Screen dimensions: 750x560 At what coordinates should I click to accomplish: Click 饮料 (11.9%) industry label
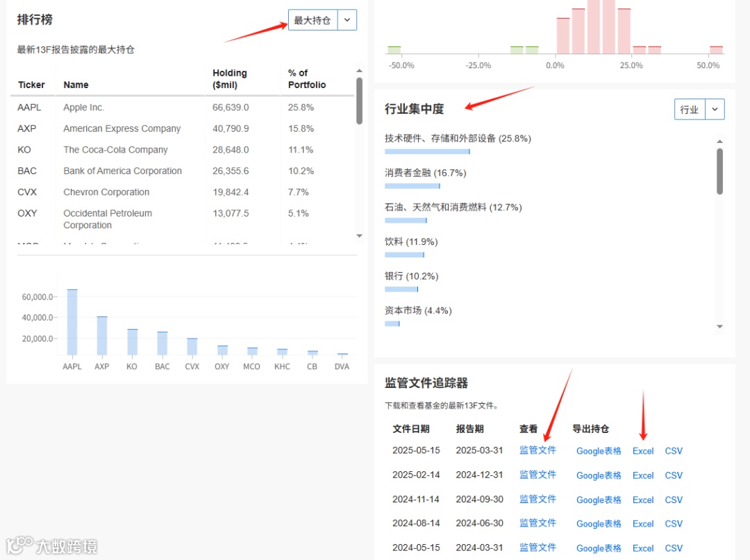pyautogui.click(x=411, y=241)
